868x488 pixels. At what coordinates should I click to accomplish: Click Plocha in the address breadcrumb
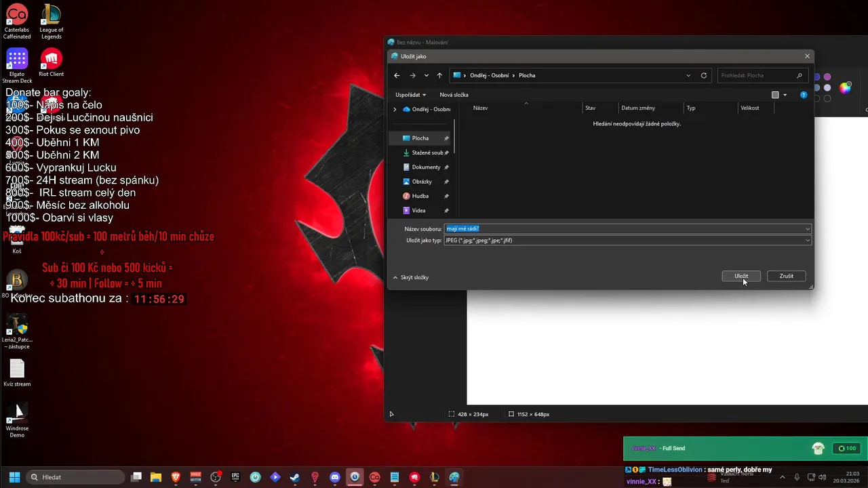(x=527, y=75)
